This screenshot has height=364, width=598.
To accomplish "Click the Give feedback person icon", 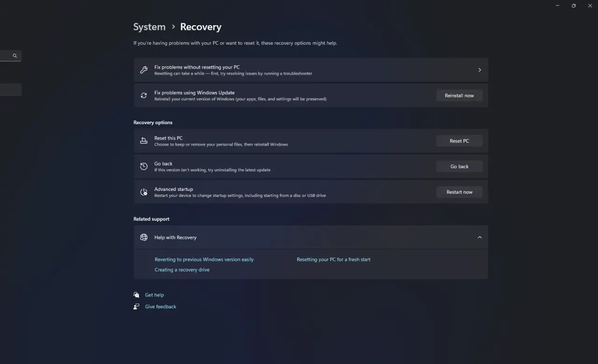I will tap(136, 307).
